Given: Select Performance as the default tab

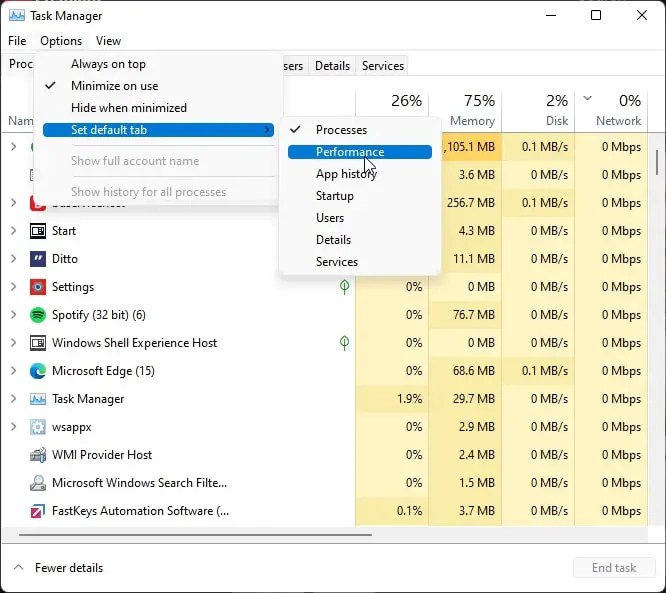Looking at the screenshot, I should (349, 152).
